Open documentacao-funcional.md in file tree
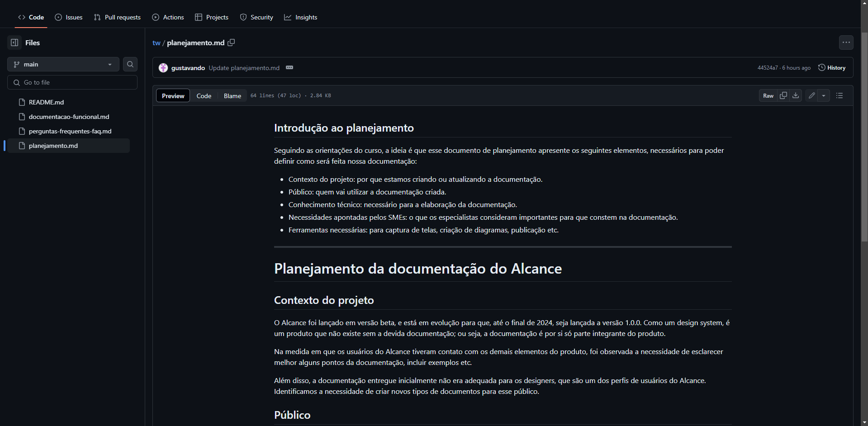Image resolution: width=868 pixels, height=426 pixels. click(x=69, y=117)
